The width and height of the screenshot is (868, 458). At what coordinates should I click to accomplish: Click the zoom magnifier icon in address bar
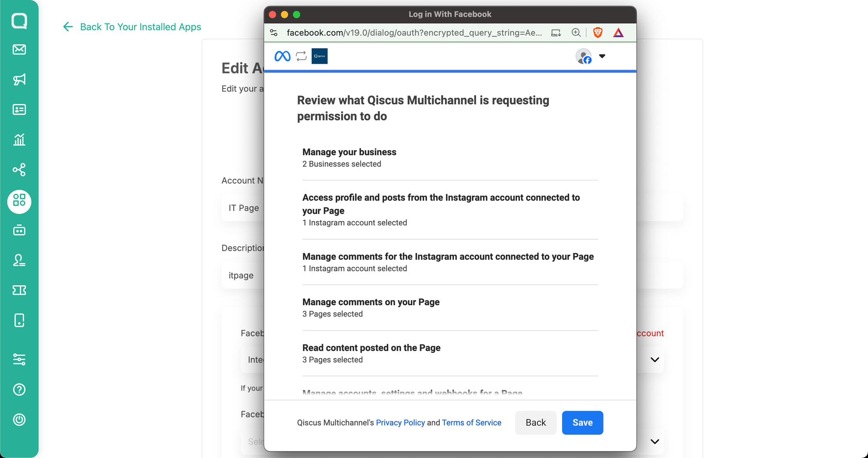pos(576,33)
